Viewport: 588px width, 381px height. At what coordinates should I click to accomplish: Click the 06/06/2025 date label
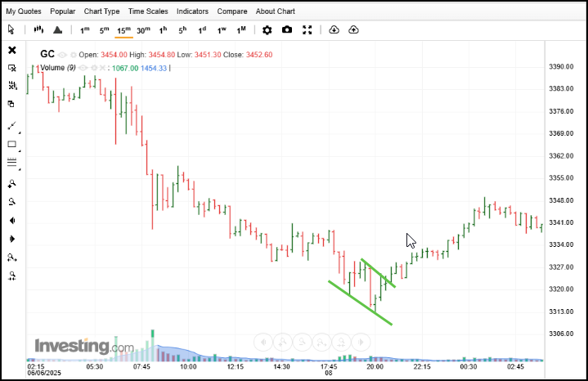(44, 373)
